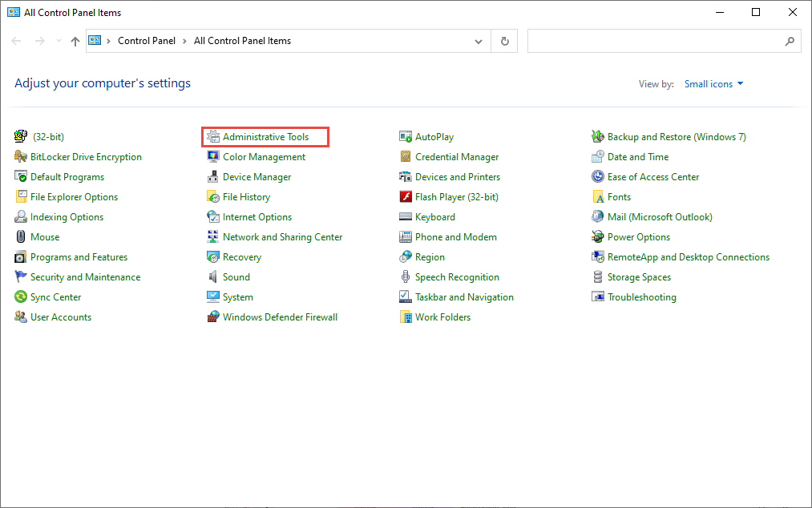This screenshot has width=812, height=508.
Task: Click the Devices and Printers icon
Action: [x=406, y=177]
